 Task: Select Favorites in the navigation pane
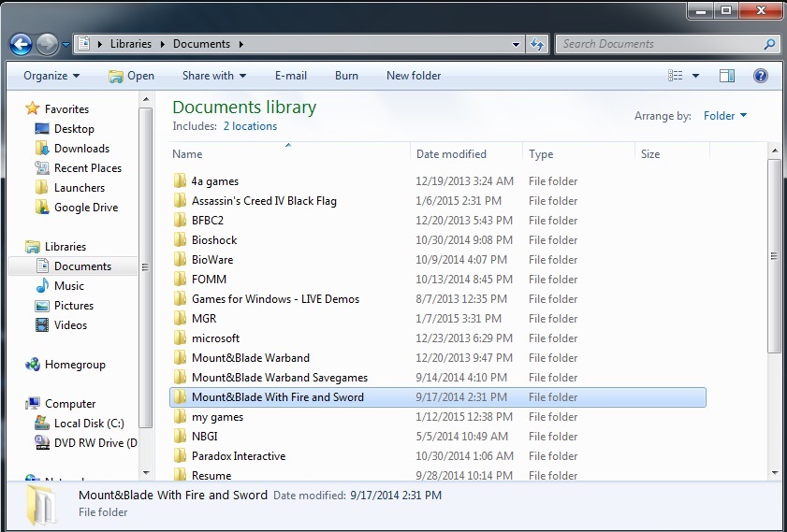[x=57, y=108]
